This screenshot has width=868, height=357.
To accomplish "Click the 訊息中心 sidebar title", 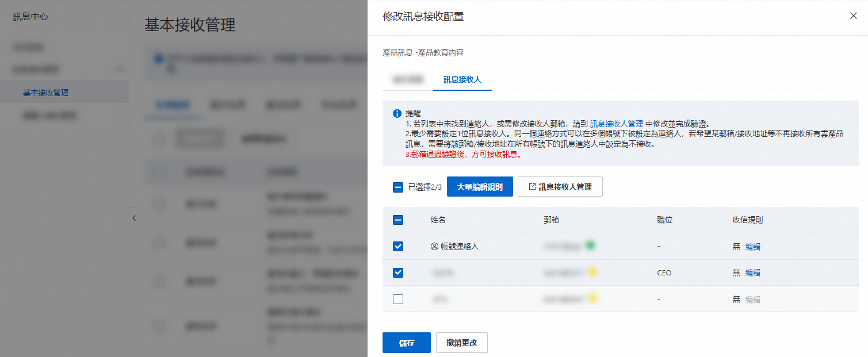I will [x=30, y=17].
